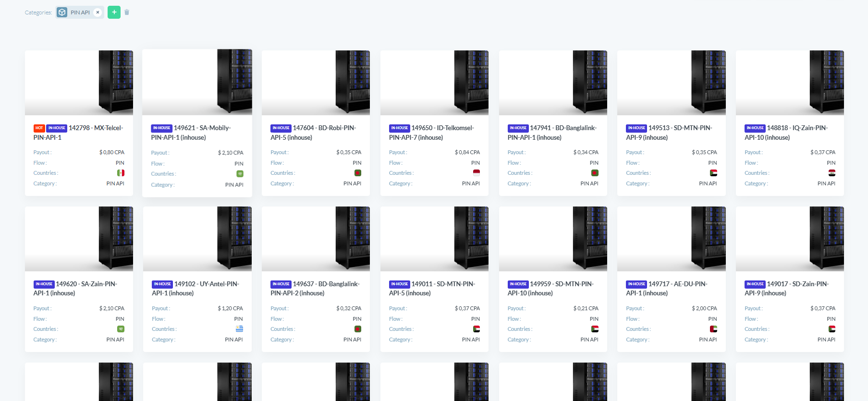Click Bangladesh flag on offer 147941
This screenshot has height=401, width=868.
click(595, 173)
